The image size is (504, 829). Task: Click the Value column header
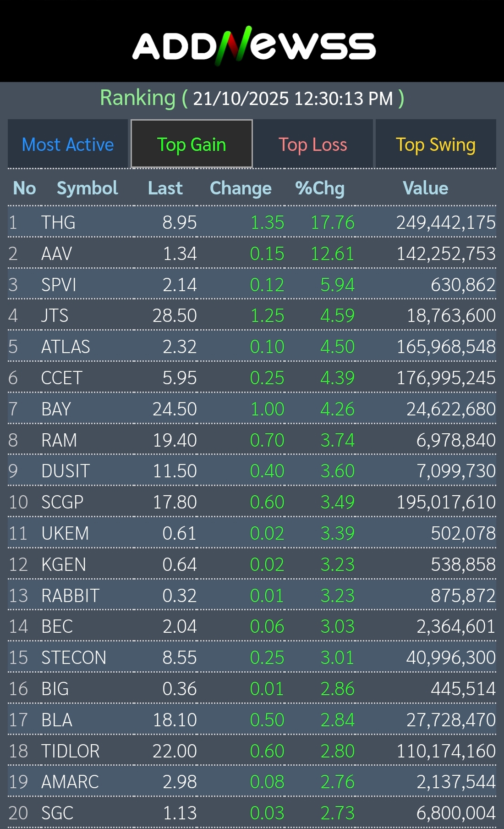[425, 188]
